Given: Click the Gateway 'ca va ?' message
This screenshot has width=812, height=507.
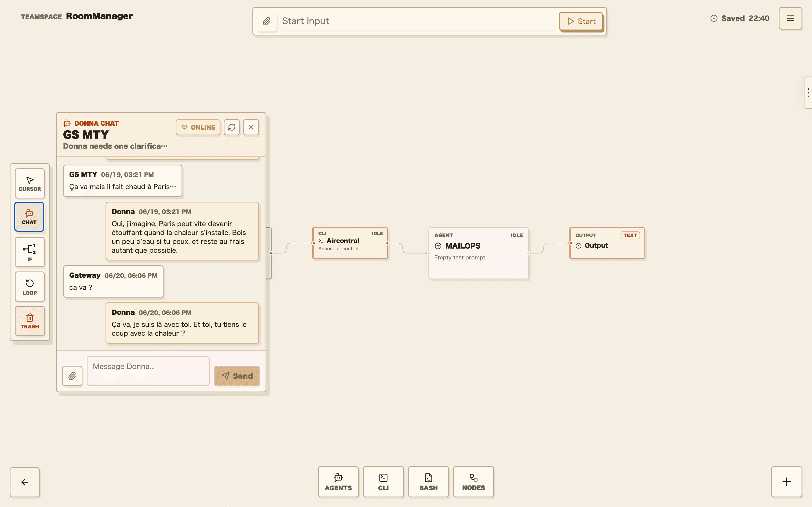Looking at the screenshot, I should coord(113,281).
